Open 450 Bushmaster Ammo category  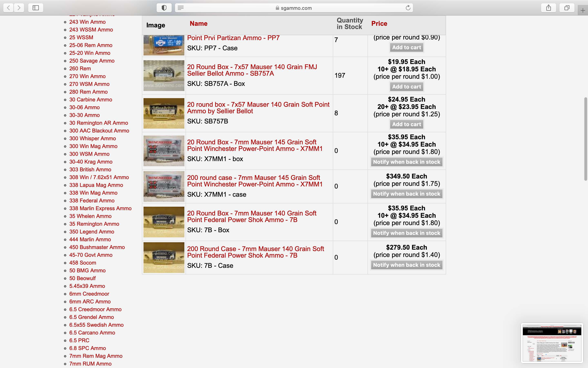click(x=97, y=247)
